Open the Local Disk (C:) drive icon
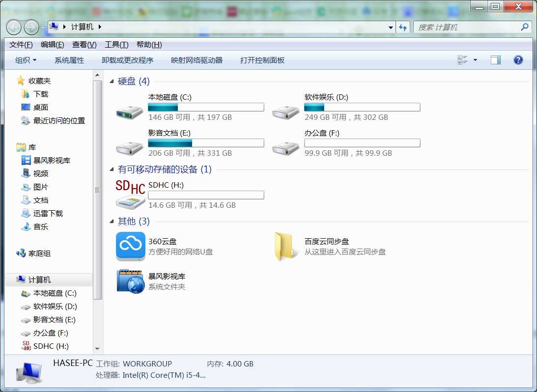Screen dimensions: 537x392 click(x=129, y=112)
